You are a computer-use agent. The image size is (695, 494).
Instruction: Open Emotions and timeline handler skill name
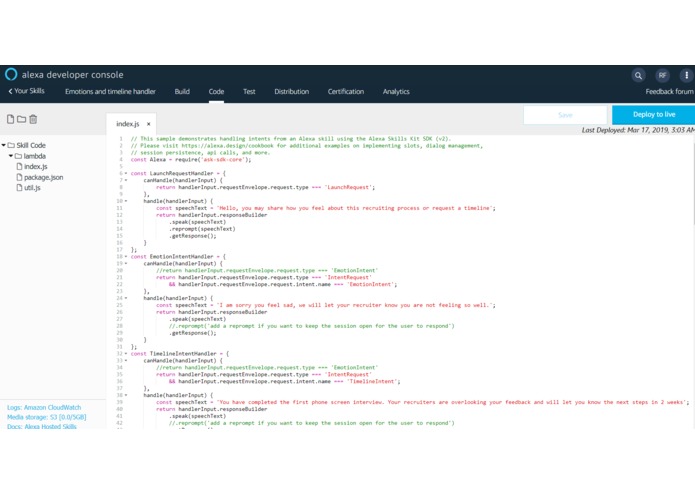click(110, 92)
